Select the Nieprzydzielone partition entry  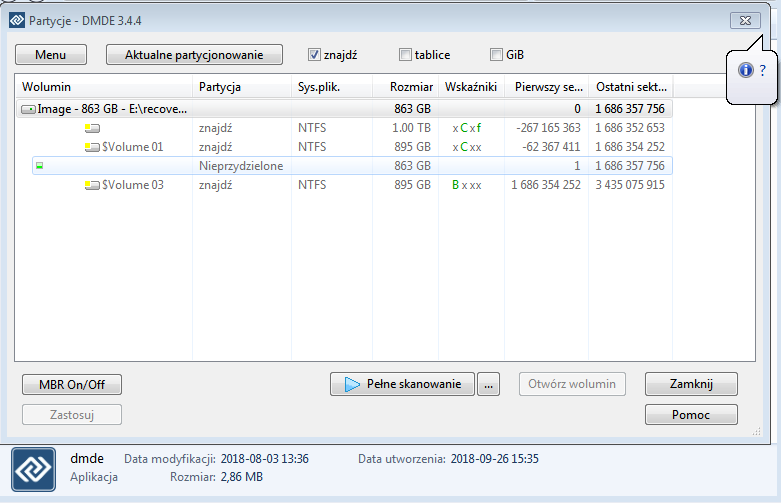(x=352, y=166)
